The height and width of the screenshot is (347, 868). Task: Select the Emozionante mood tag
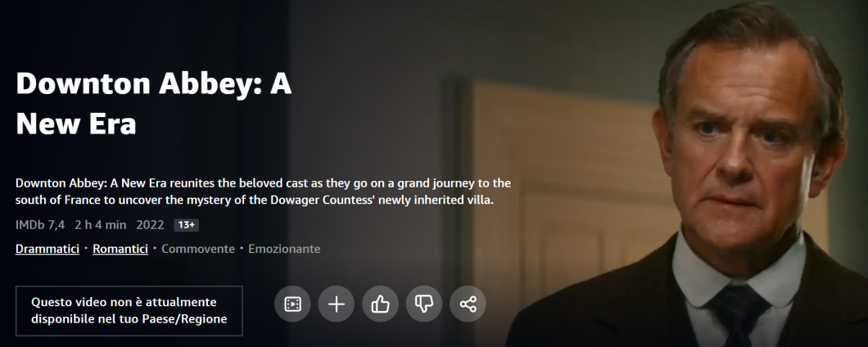284,249
